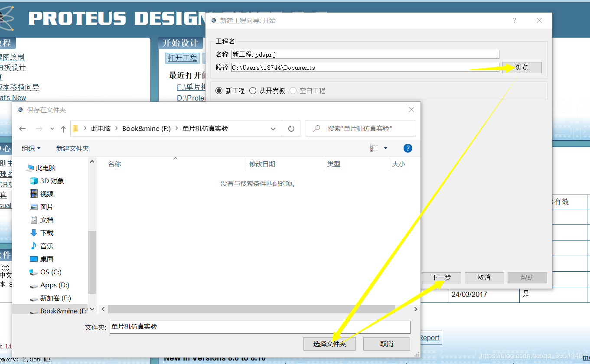Cancel the folder selection dialog
The image size is (590, 364).
[387, 344]
